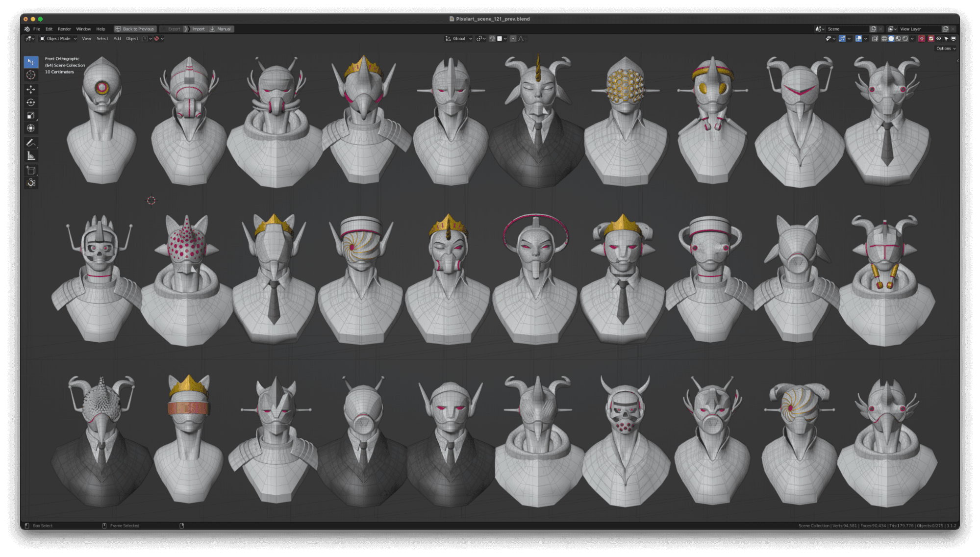The image size is (980, 557).
Task: Choose the Rotate tool
Action: coord(31,102)
